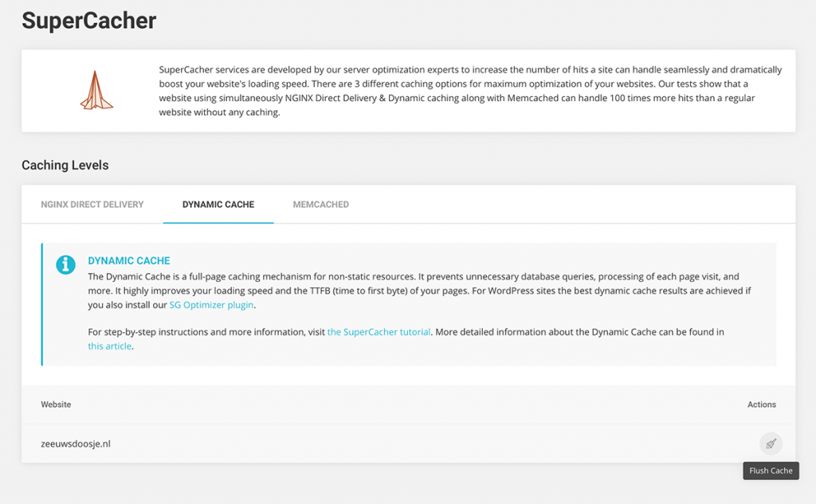This screenshot has width=816, height=504.
Task: Select the Dynamic Cache tab
Action: (x=218, y=205)
